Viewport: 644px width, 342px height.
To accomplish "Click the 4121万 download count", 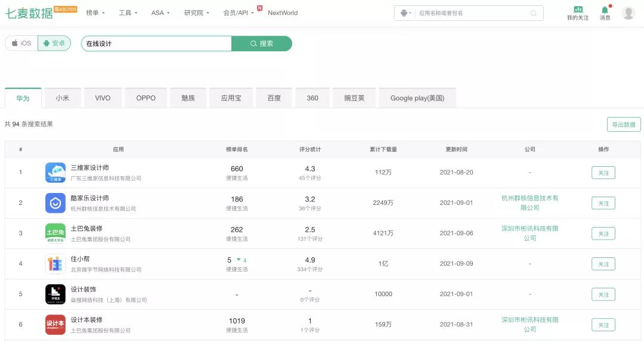I will point(383,233).
